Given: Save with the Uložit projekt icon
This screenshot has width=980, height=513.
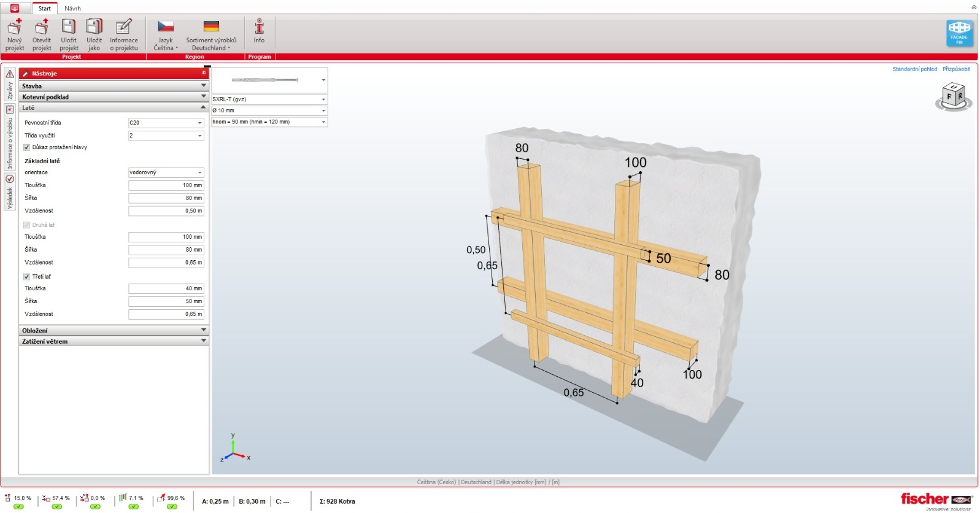Looking at the screenshot, I should pyautogui.click(x=69, y=35).
